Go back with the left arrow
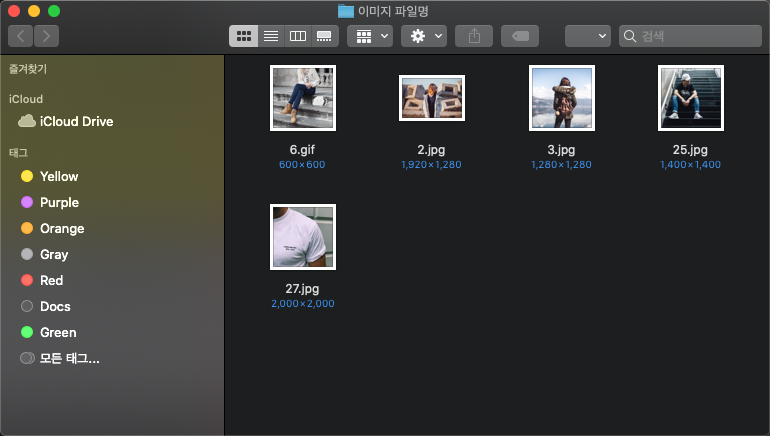 20,36
